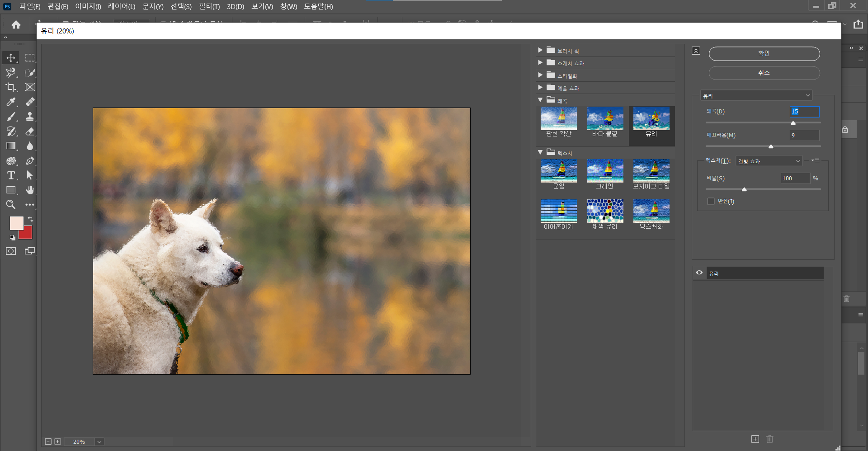Select the Zoom tool magnifier
Image resolution: width=868 pixels, height=451 pixels.
coord(11,205)
